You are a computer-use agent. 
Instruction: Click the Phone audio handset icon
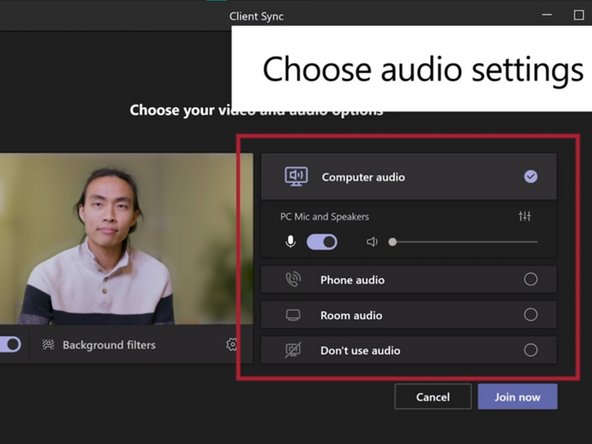(x=293, y=279)
